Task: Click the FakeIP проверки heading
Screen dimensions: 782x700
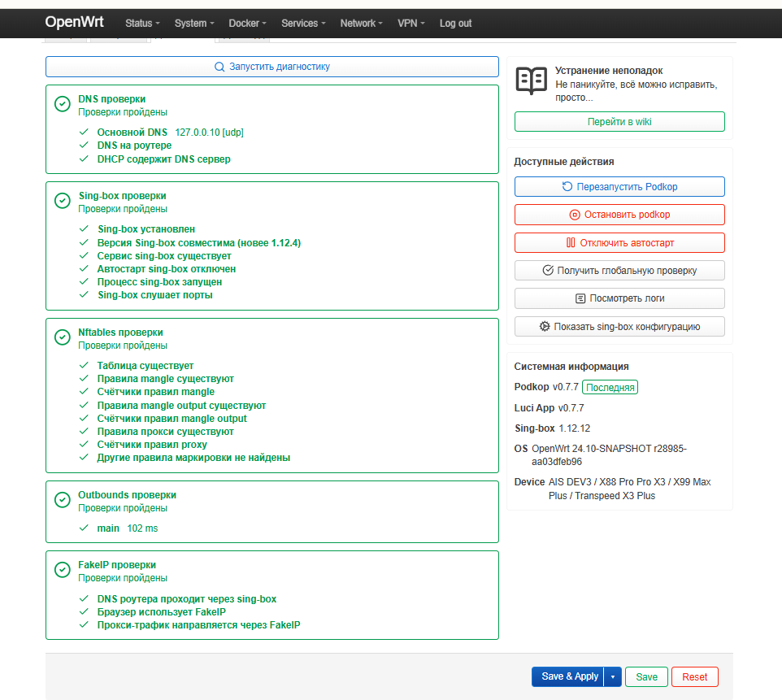Action: click(117, 565)
